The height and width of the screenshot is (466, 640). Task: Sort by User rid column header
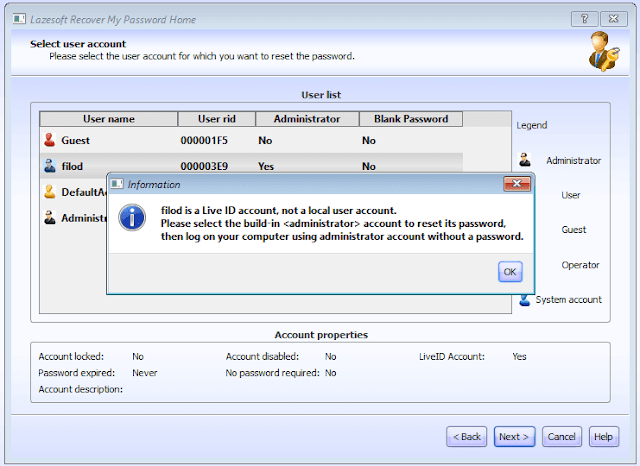coord(217,119)
